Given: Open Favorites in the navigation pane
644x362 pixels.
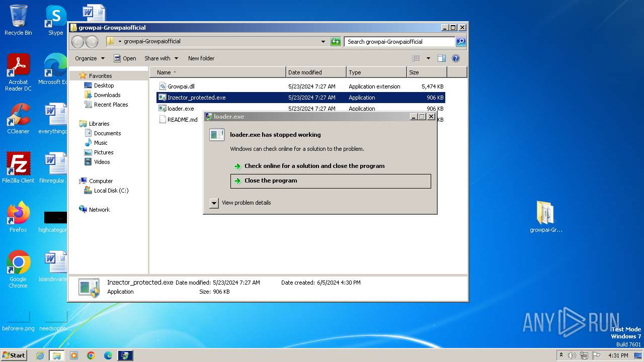Looking at the screenshot, I should pyautogui.click(x=100, y=76).
